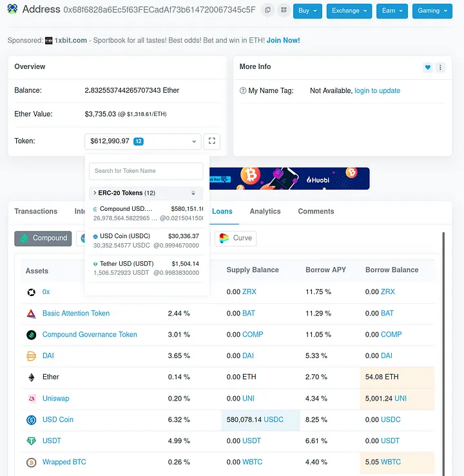The height and width of the screenshot is (476, 464).
Task: Focus the Search for Token Name field
Action: [146, 171]
